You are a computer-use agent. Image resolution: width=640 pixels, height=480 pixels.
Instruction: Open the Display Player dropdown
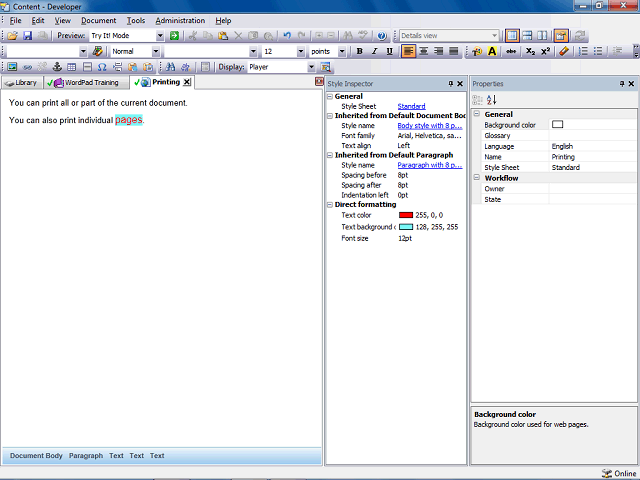click(x=311, y=67)
